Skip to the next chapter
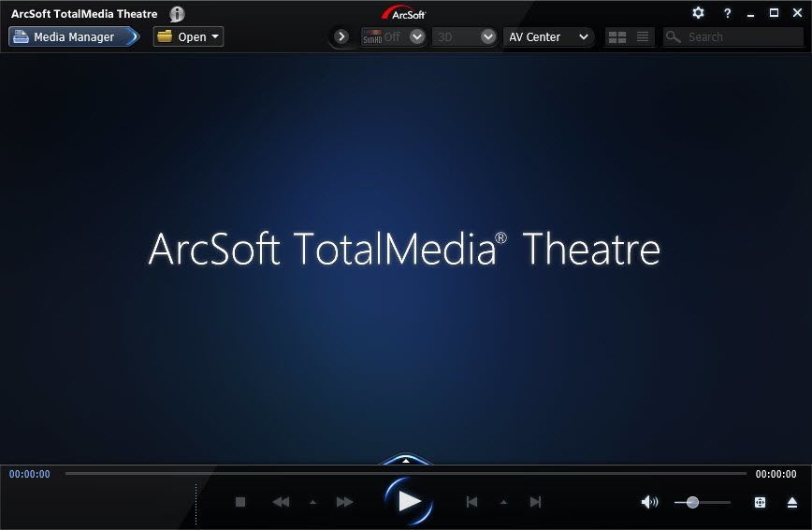The height and width of the screenshot is (530, 812). click(535, 502)
